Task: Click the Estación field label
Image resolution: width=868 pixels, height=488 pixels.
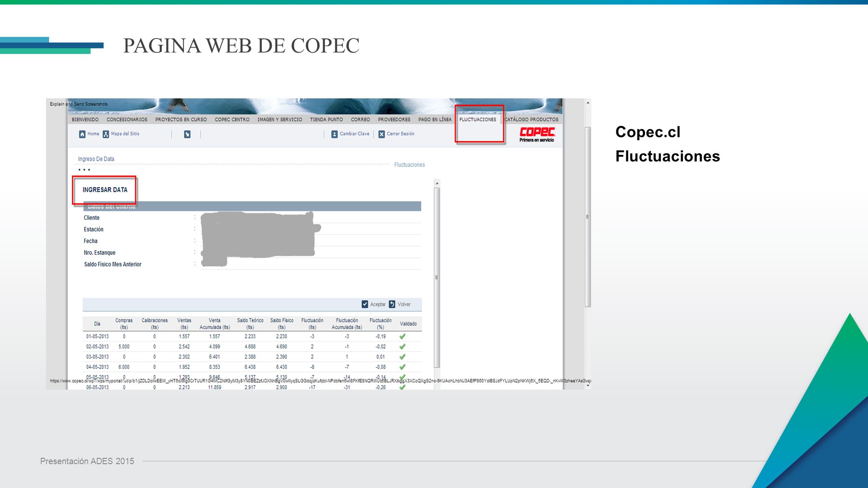Action: [x=94, y=229]
